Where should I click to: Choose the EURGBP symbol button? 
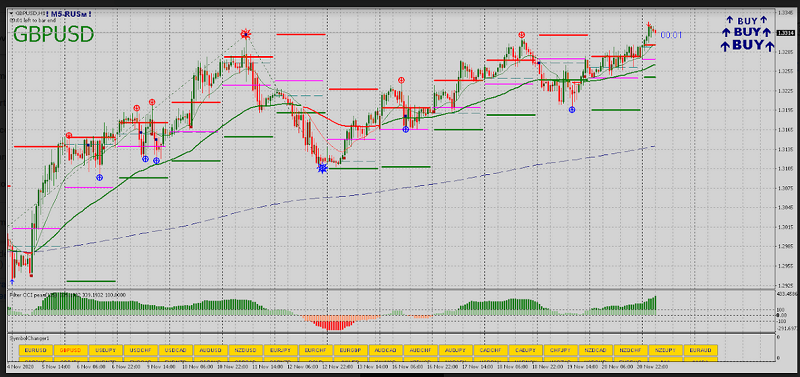click(x=351, y=350)
